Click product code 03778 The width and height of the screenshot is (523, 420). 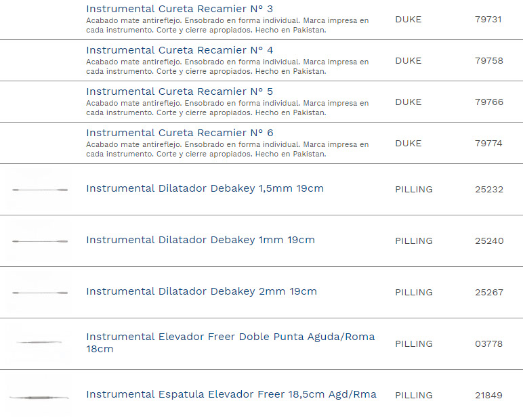(x=489, y=344)
